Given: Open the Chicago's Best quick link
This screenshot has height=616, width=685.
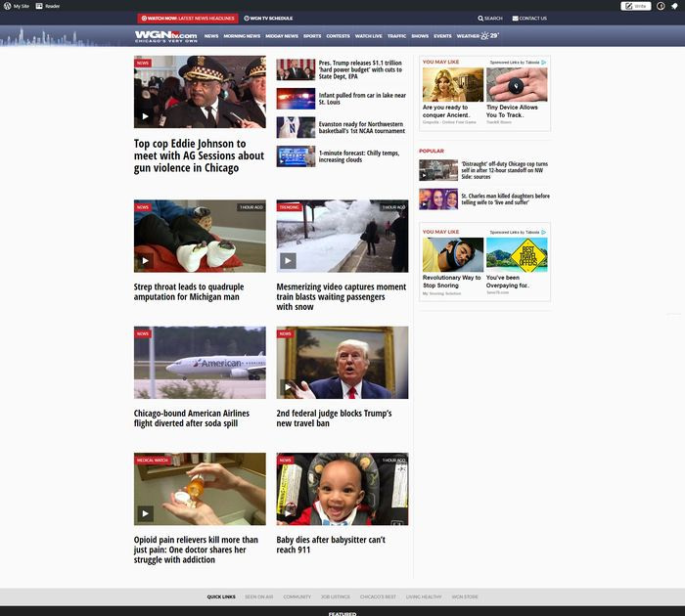Looking at the screenshot, I should tap(378, 596).
